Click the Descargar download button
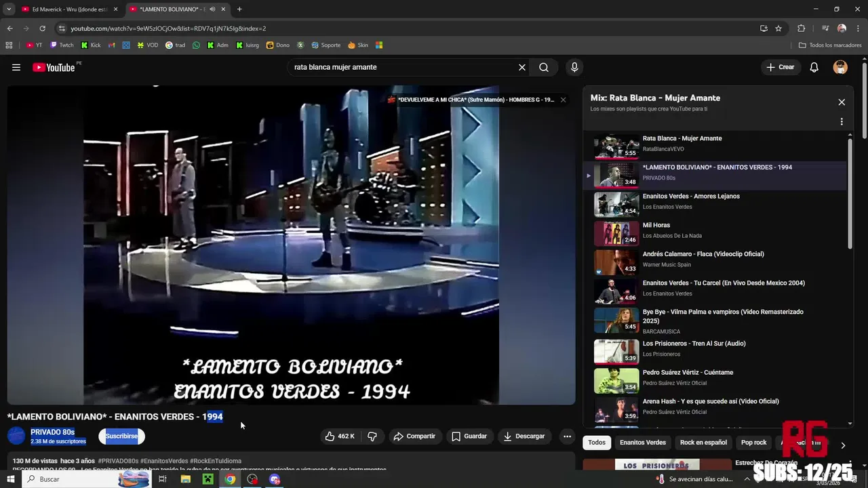 pyautogui.click(x=524, y=436)
